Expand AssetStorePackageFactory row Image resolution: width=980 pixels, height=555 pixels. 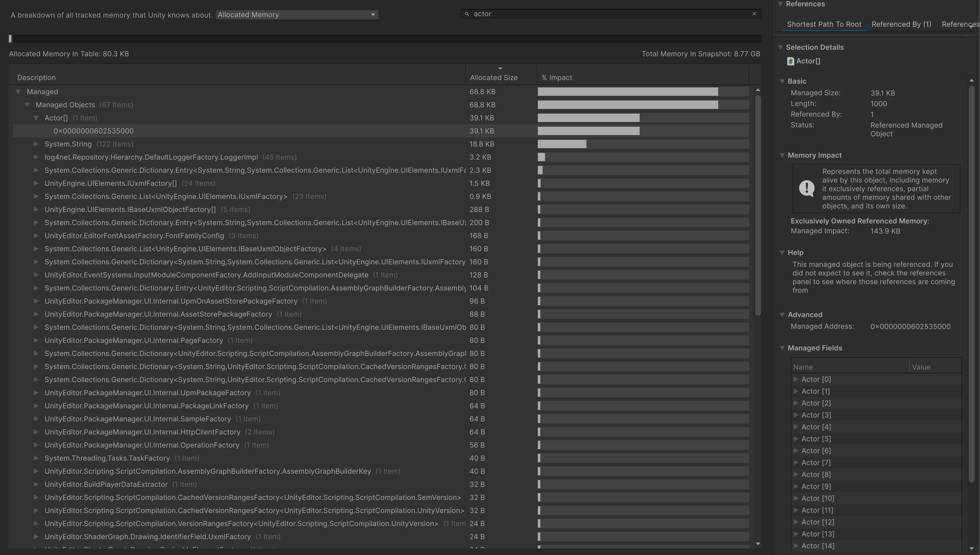36,314
